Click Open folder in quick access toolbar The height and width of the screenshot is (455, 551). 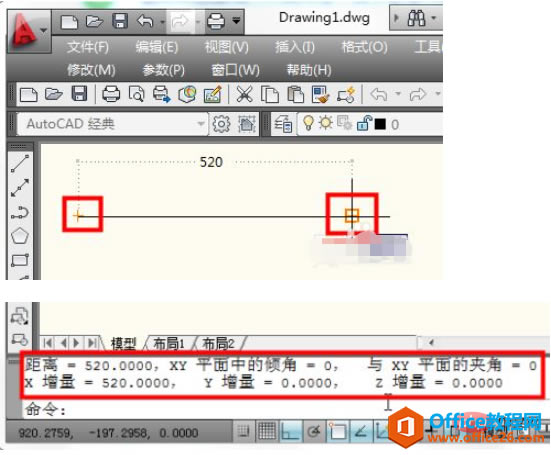(x=95, y=21)
